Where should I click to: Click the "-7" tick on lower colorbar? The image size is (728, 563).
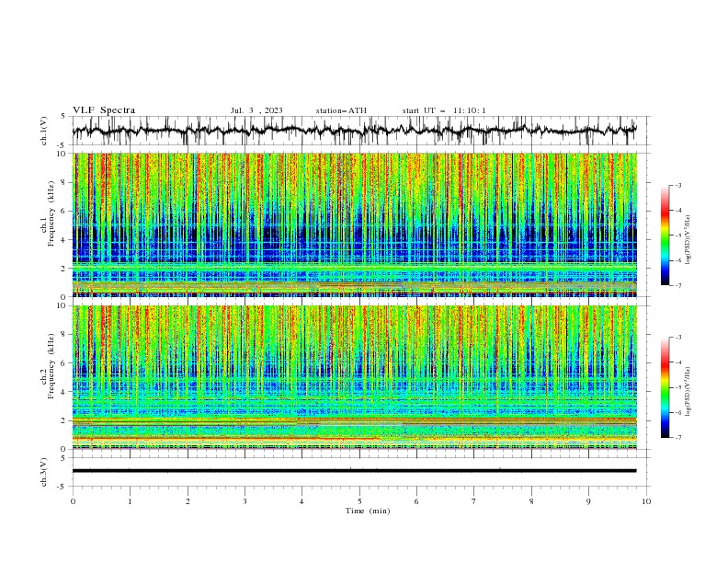677,438
